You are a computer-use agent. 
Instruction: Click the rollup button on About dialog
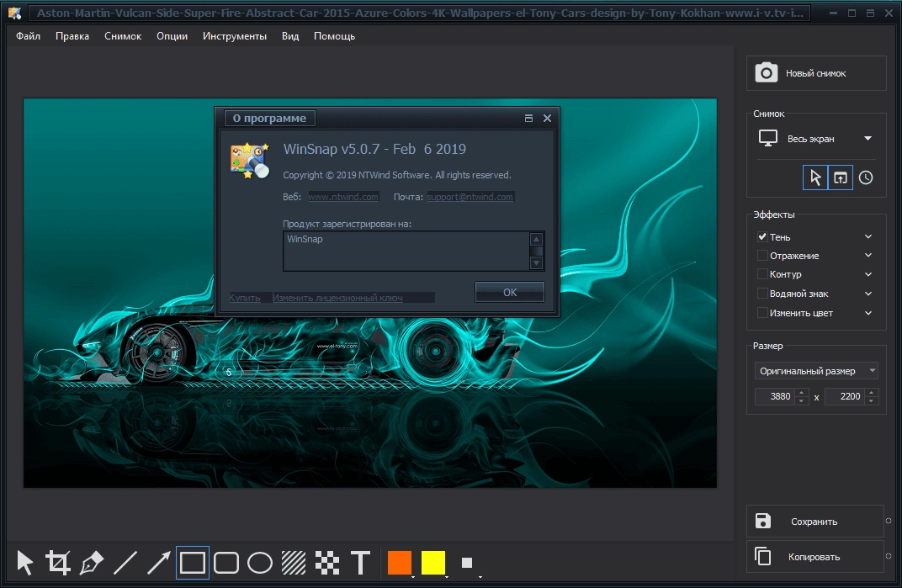coord(528,118)
